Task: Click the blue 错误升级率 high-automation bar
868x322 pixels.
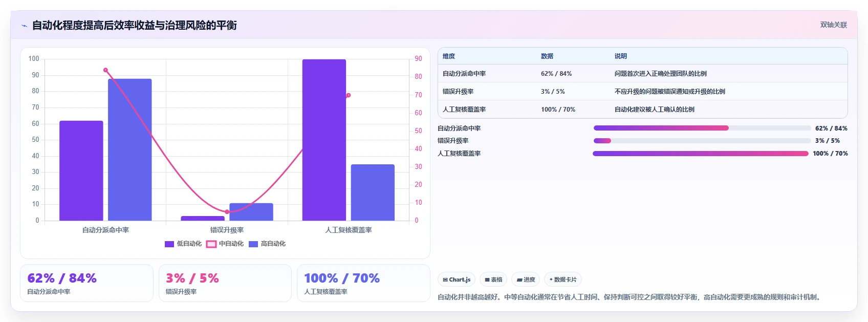Action: click(x=251, y=212)
